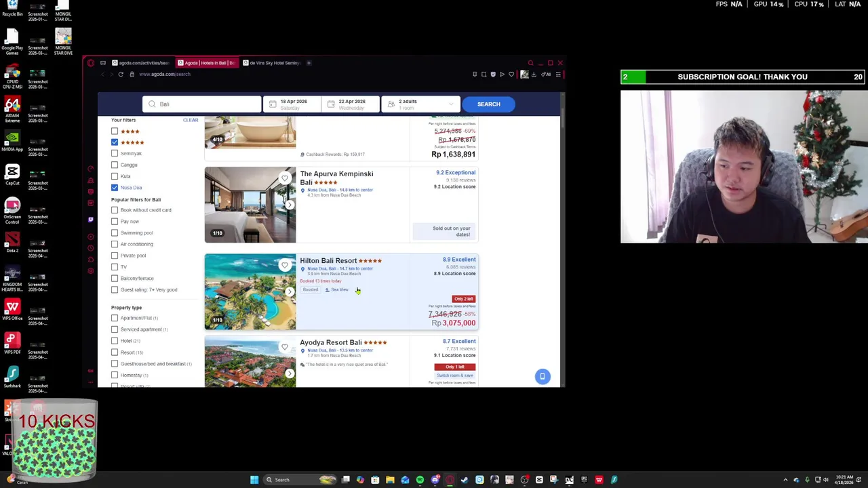Open File Explorer from the taskbar
This screenshot has width=868, height=488.
pyautogui.click(x=390, y=480)
